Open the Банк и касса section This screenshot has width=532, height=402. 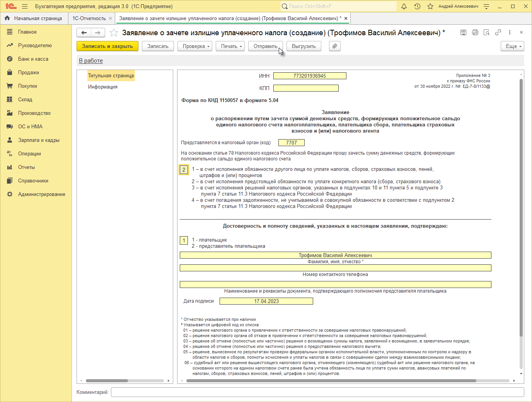(x=36, y=59)
